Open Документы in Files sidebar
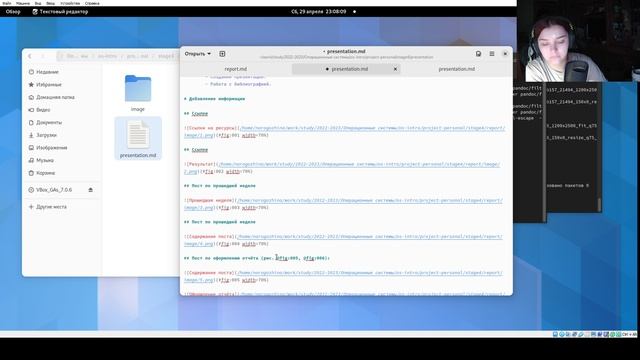The width and height of the screenshot is (640, 360). pos(45,122)
